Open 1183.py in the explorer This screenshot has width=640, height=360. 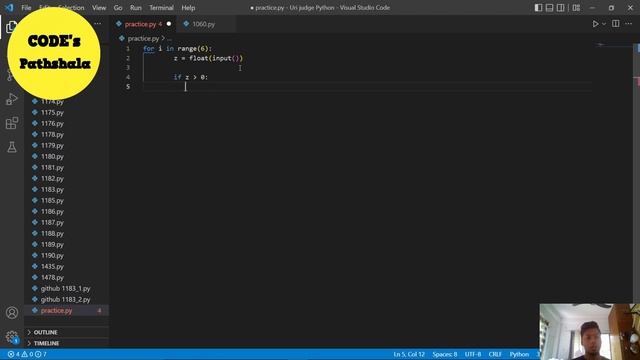coord(52,189)
